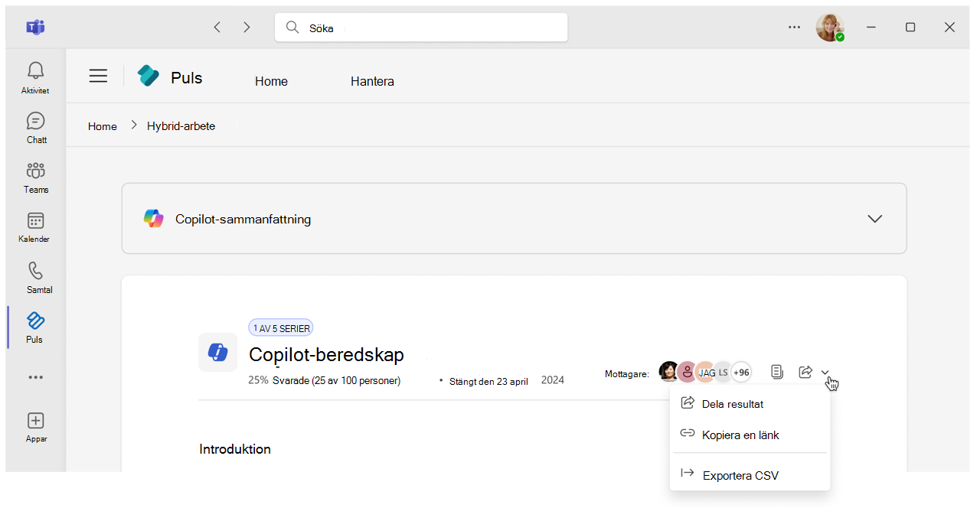Collapse the share options dropdown chevron
The image size is (980, 508).
(825, 373)
